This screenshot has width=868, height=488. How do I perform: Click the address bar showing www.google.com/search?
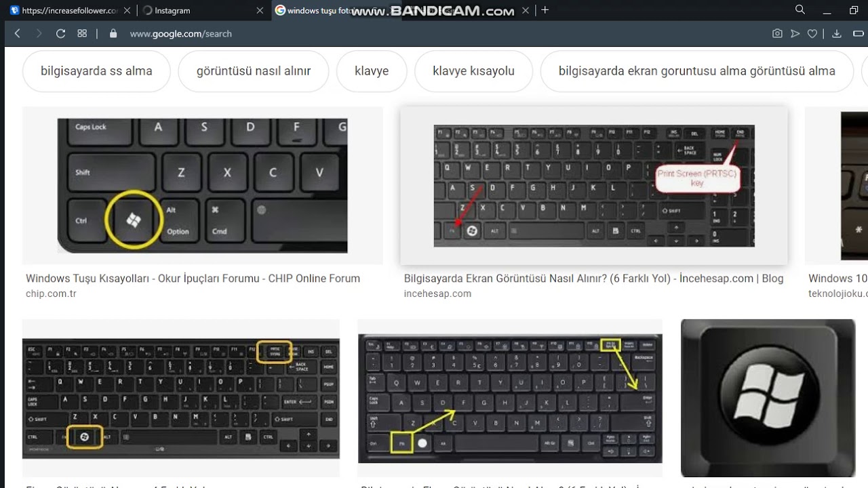(180, 33)
